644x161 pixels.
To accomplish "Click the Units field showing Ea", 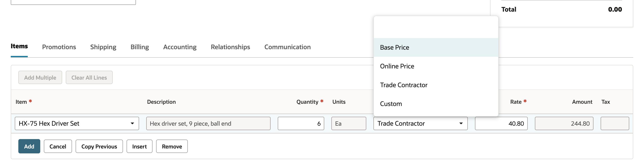I will (349, 123).
